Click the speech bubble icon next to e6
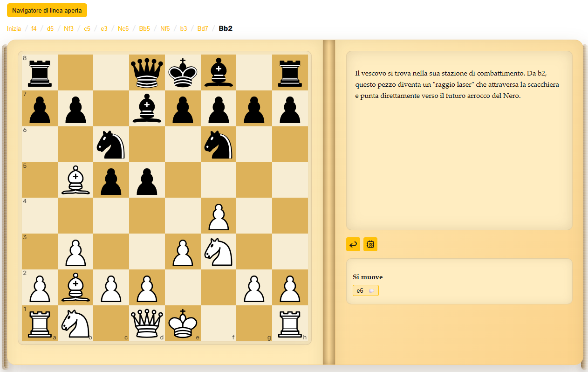Viewport: 588px width, 372px height. click(371, 291)
